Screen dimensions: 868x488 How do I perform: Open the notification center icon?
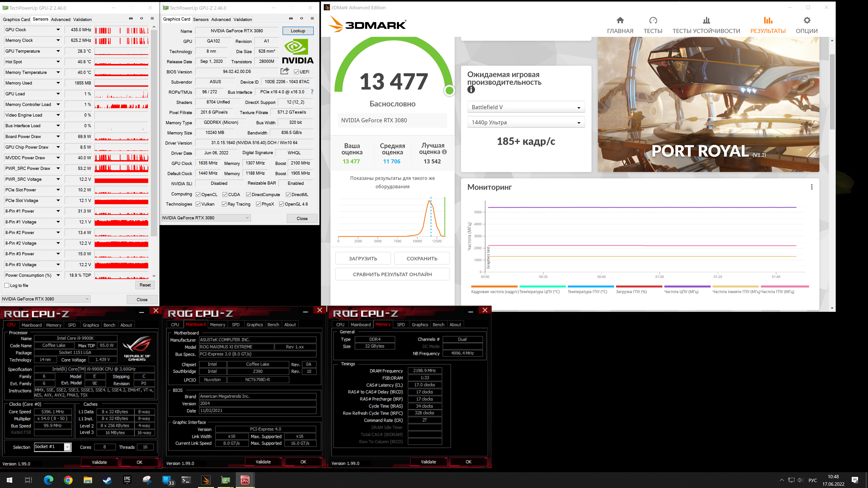(855, 480)
